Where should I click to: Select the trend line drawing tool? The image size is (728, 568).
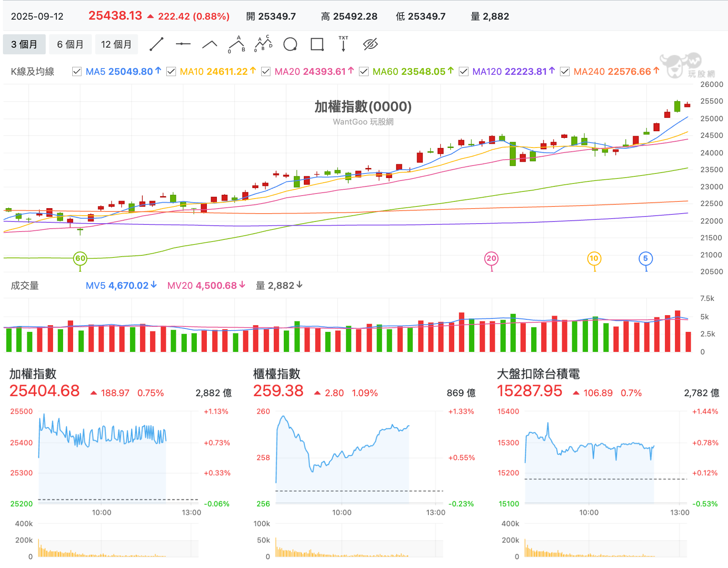point(157,44)
